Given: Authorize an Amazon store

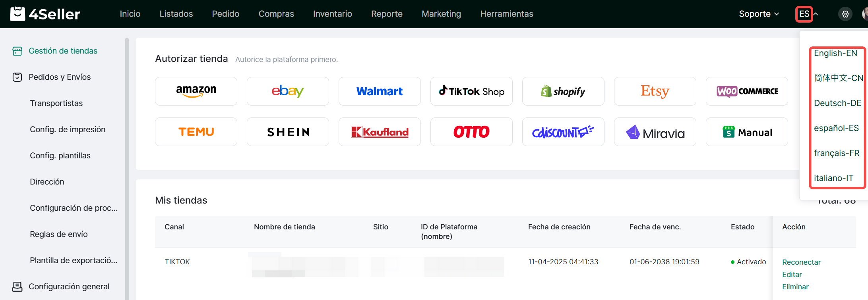Looking at the screenshot, I should pos(196,91).
